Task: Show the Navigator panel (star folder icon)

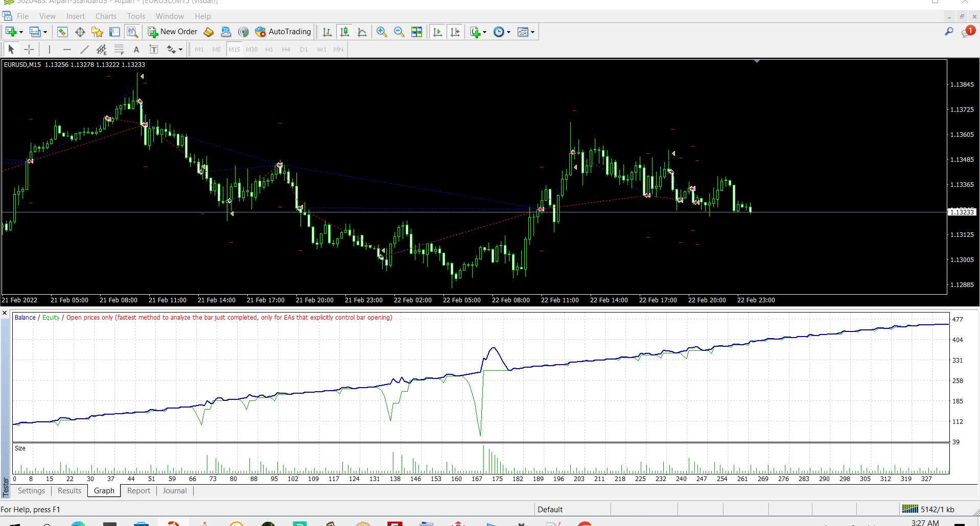Action: tap(97, 32)
